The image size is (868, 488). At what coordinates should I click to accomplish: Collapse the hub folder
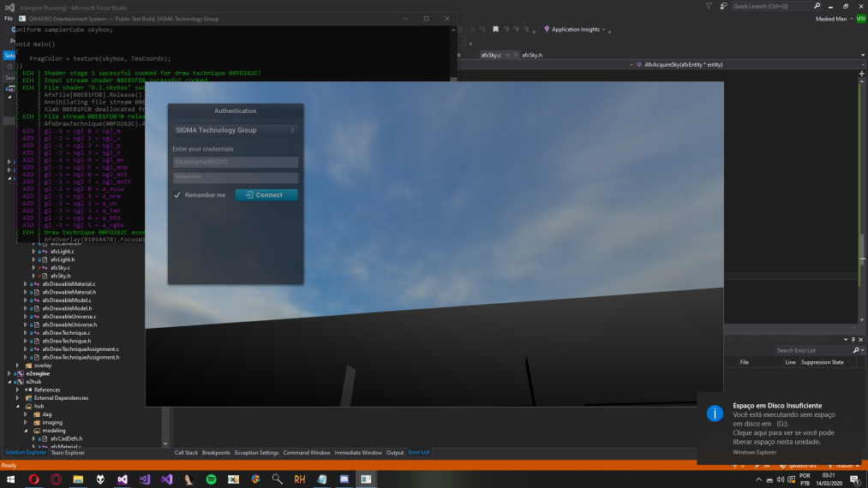coord(17,406)
